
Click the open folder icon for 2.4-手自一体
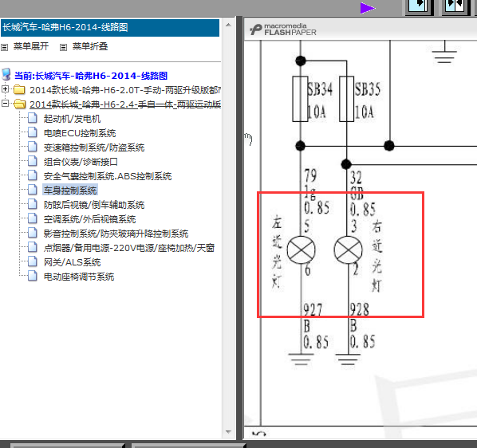[x=20, y=104]
